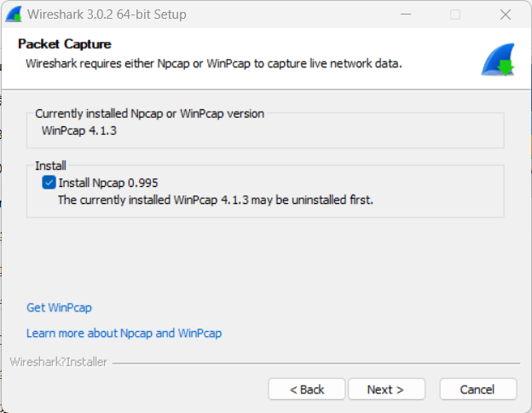The height and width of the screenshot is (413, 532).
Task: Proceed with the Next button
Action: point(385,389)
